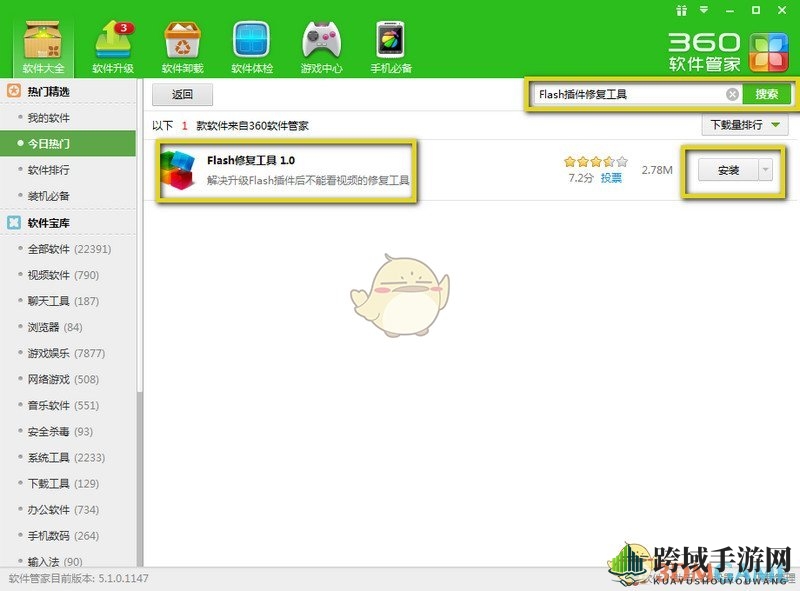Open 软件卸载 uninstall icon
Viewport: 800px width, 591px height.
point(183,47)
